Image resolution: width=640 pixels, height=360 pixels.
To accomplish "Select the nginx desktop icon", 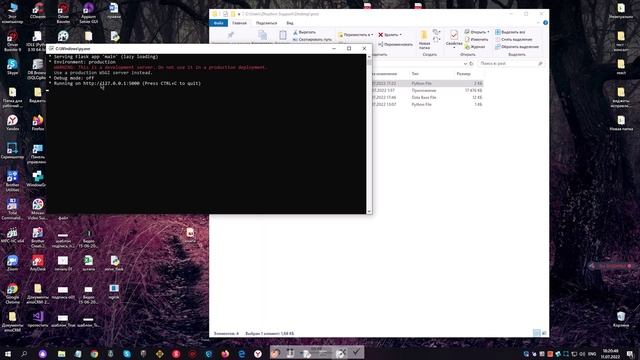I will point(114,291).
